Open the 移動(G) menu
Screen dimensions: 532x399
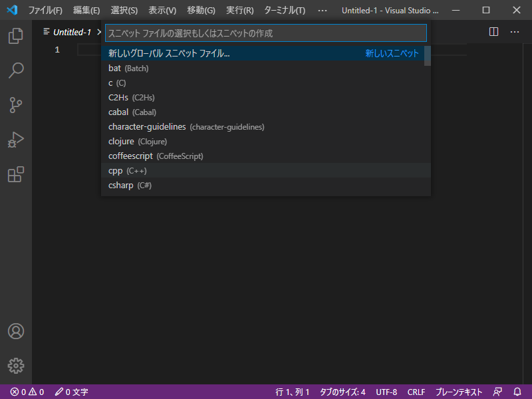[x=201, y=10]
